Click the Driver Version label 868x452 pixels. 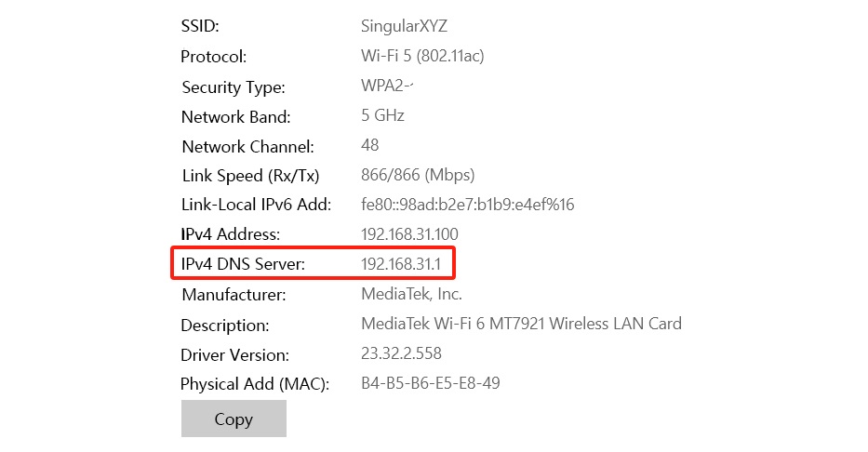coord(234,355)
